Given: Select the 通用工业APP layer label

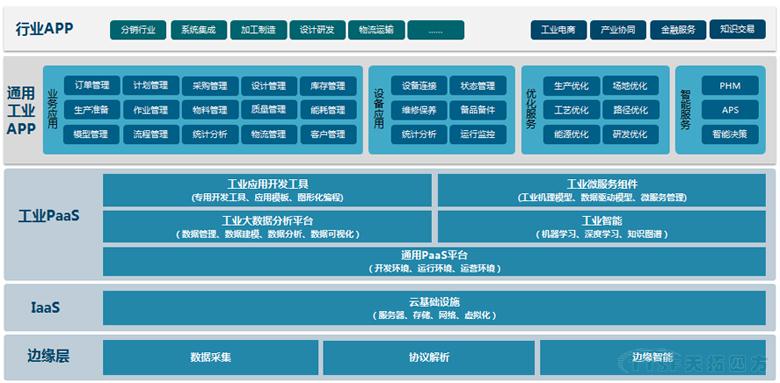Looking at the screenshot, I should click(21, 110).
